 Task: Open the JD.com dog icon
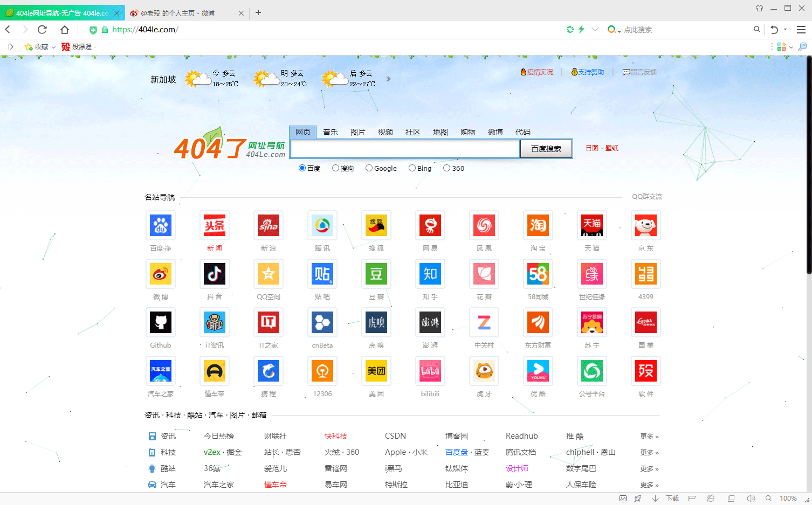[646, 225]
